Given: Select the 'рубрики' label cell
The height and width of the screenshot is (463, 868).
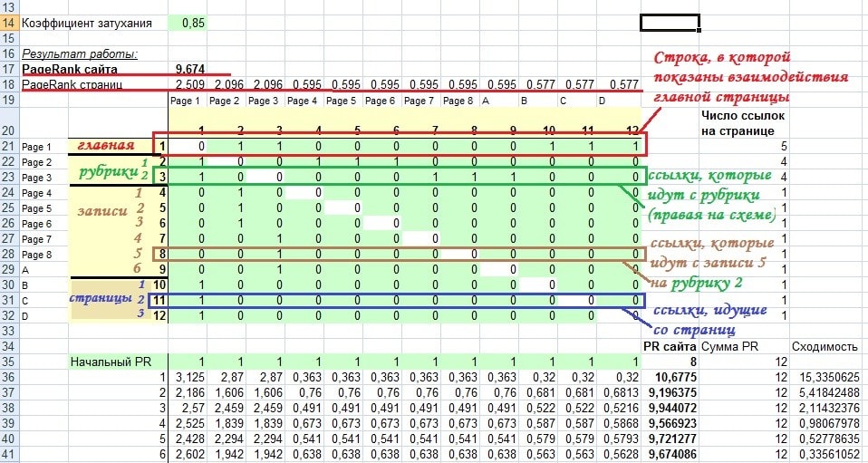Looking at the screenshot, I should click(111, 169).
